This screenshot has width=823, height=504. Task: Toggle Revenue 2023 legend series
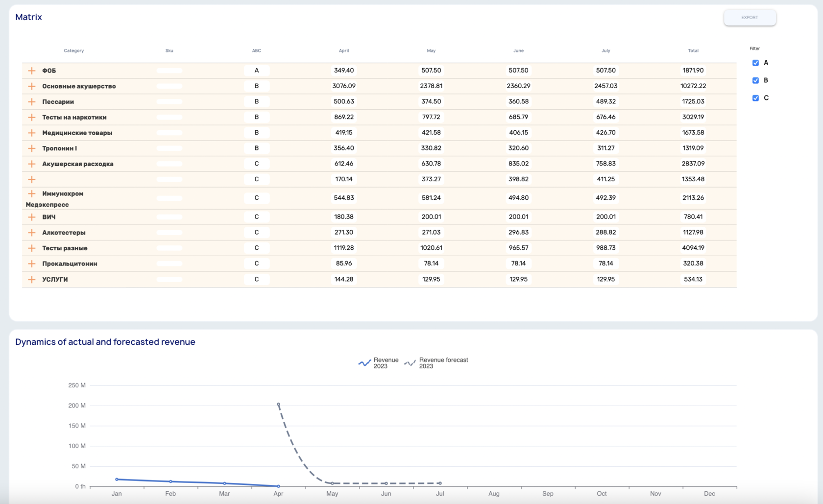[x=379, y=363]
